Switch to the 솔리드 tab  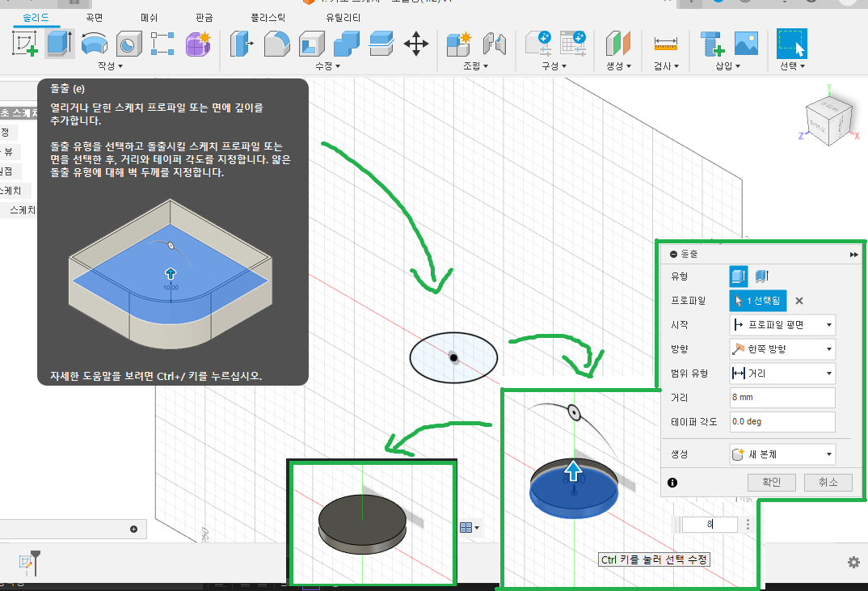36,18
